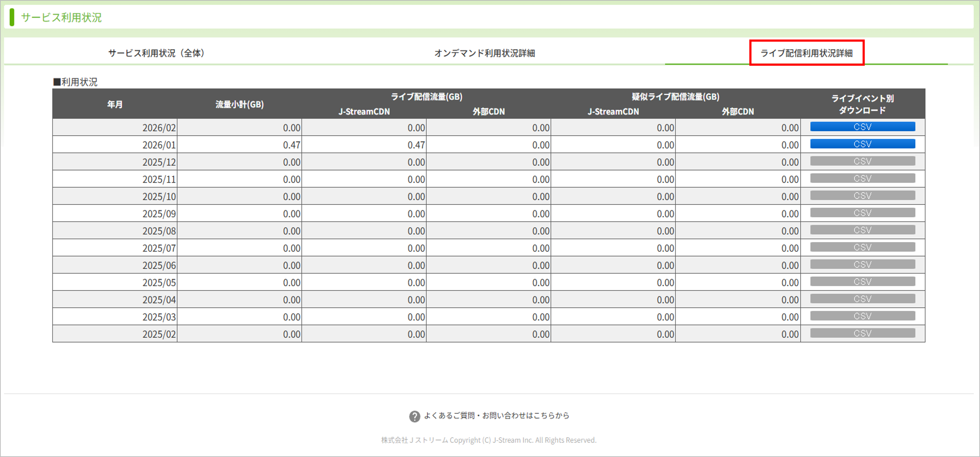Click the 2025/04 year-month cell
Image resolution: width=980 pixels, height=457 pixels.
115,300
